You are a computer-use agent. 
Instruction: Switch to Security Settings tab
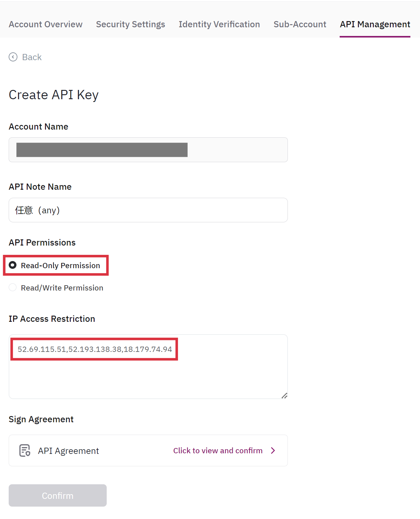coord(131,24)
